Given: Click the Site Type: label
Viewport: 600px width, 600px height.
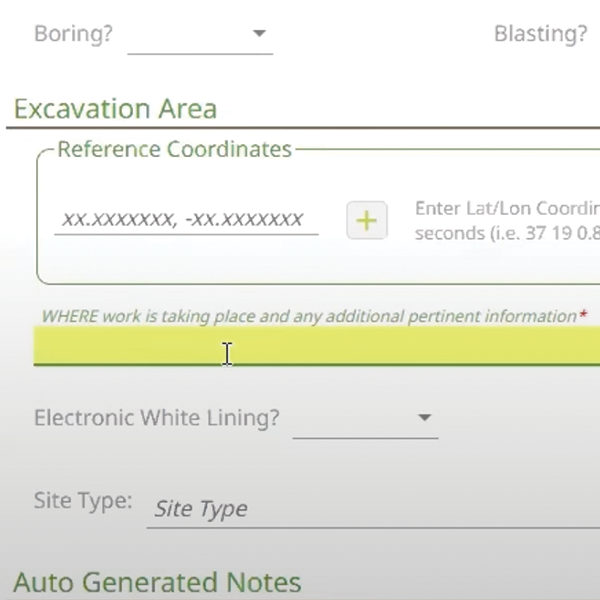Looking at the screenshot, I should point(83,500).
